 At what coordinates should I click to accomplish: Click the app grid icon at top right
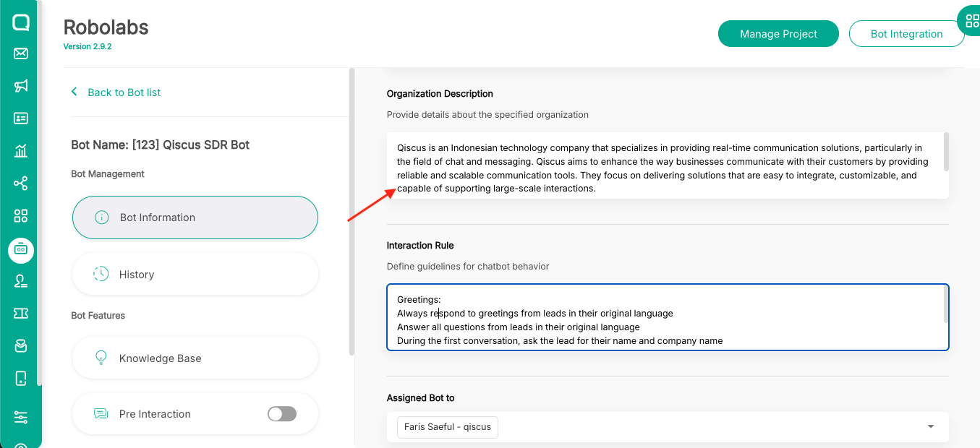tap(972, 20)
